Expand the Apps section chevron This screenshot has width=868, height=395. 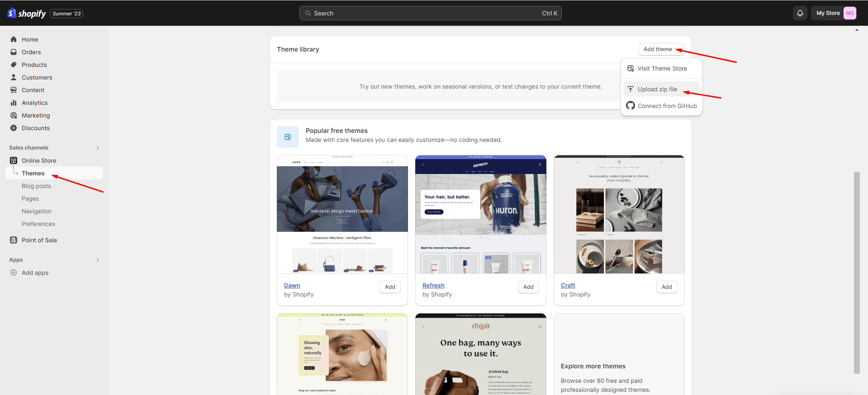tap(98, 260)
